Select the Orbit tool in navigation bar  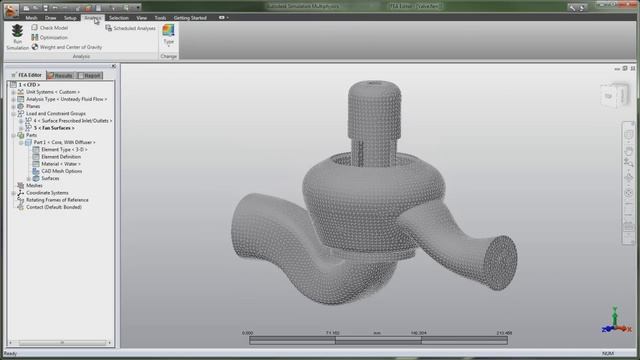[x=629, y=178]
